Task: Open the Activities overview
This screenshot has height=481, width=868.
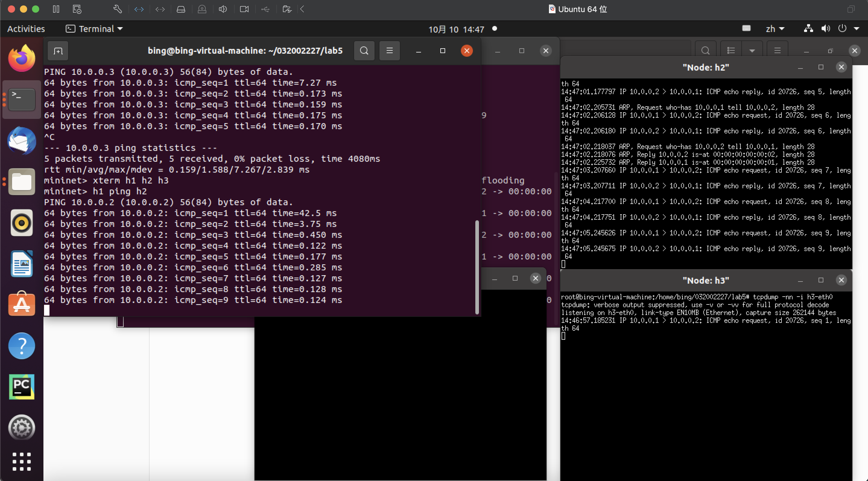Action: 26,29
